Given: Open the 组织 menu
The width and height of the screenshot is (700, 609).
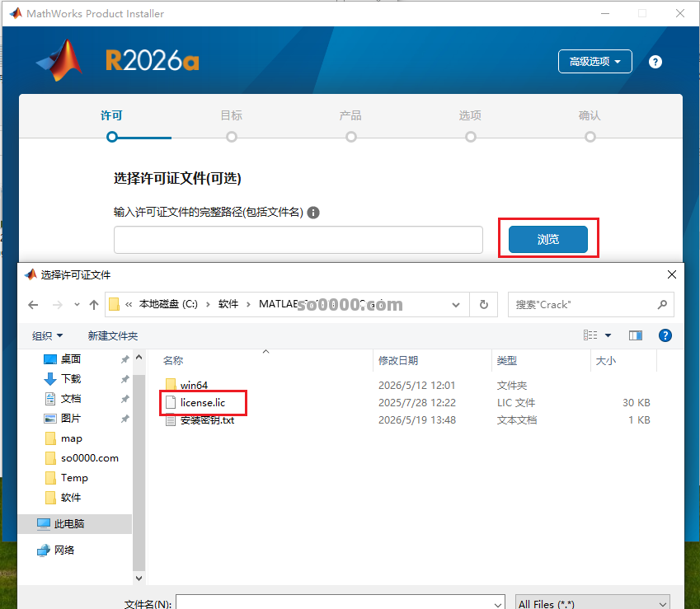Looking at the screenshot, I should tap(47, 335).
